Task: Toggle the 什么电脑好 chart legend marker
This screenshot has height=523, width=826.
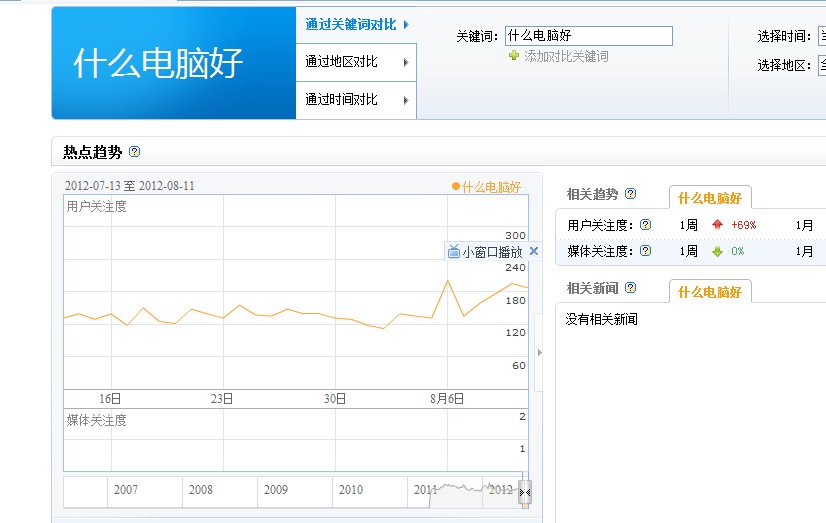Action: pyautogui.click(x=456, y=187)
